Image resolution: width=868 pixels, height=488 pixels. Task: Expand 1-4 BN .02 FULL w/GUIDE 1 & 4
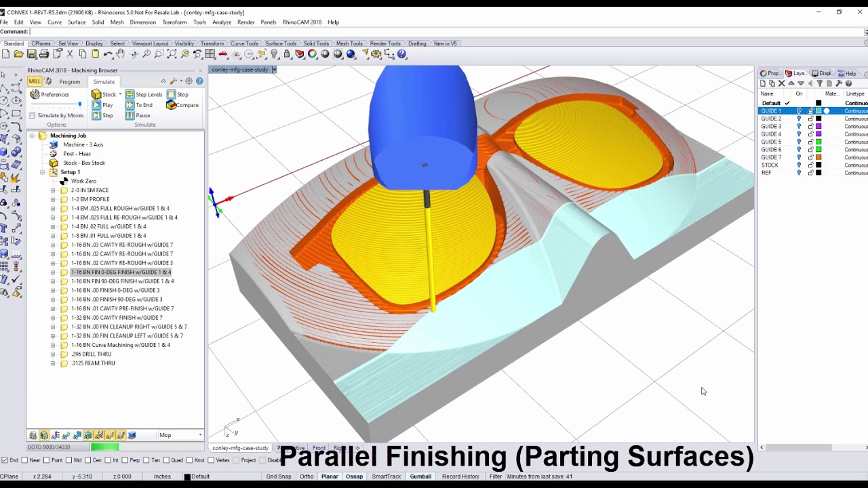[x=53, y=226]
